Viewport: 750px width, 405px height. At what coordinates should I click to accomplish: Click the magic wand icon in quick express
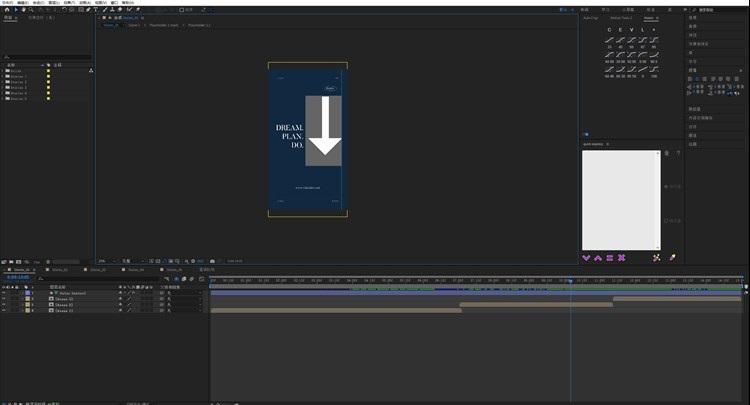656,258
